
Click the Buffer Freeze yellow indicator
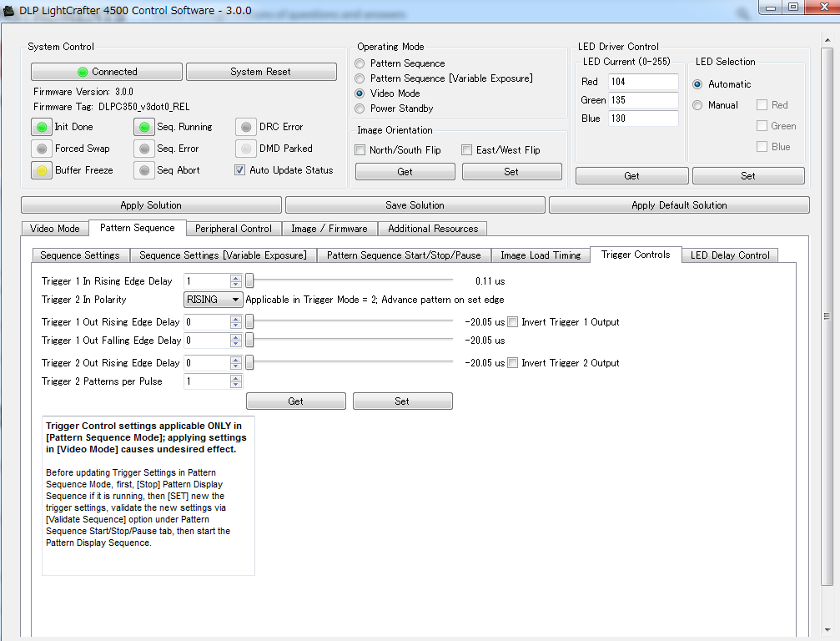(x=41, y=170)
